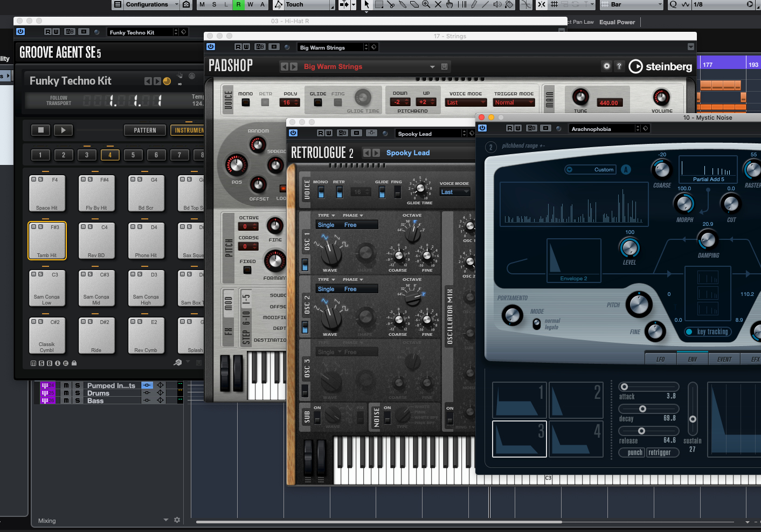Image resolution: width=761 pixels, height=532 pixels.
Task: Play the Groove Agent pattern
Action: (x=64, y=130)
